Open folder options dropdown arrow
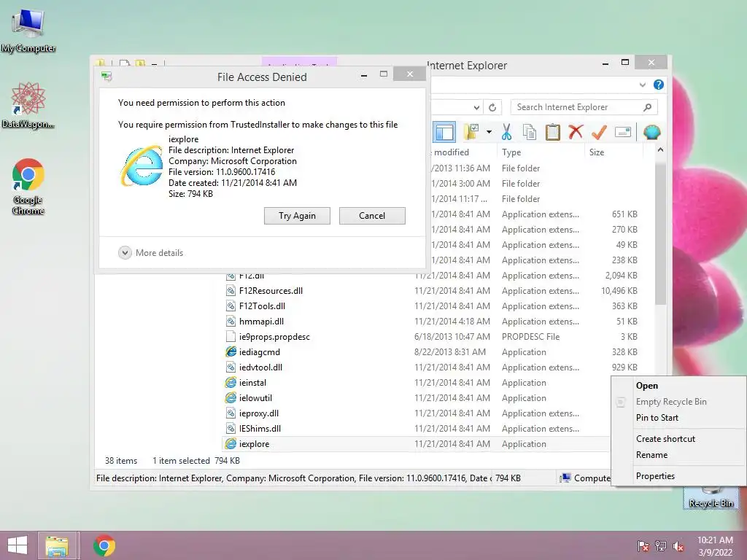 tap(489, 132)
